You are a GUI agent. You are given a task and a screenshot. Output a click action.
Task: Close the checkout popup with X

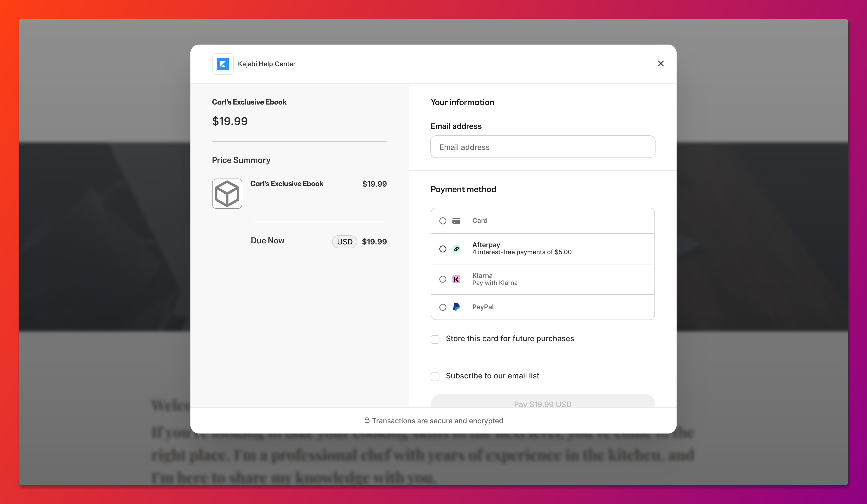661,64
